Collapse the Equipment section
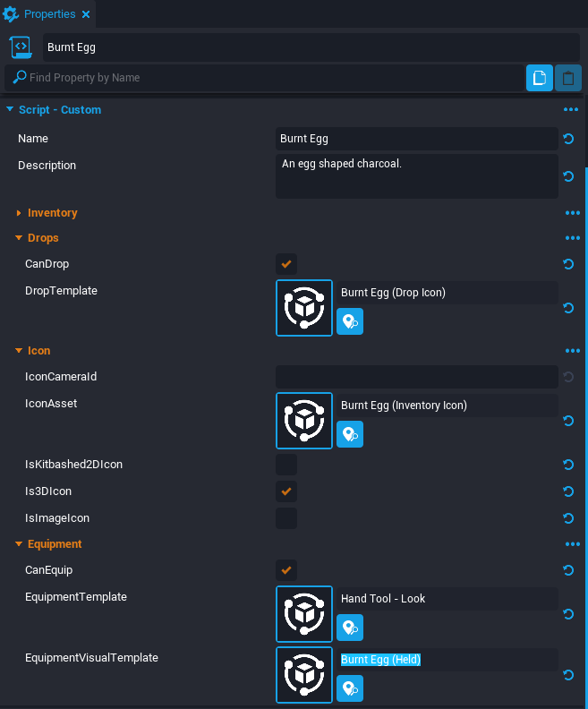 pyautogui.click(x=20, y=544)
